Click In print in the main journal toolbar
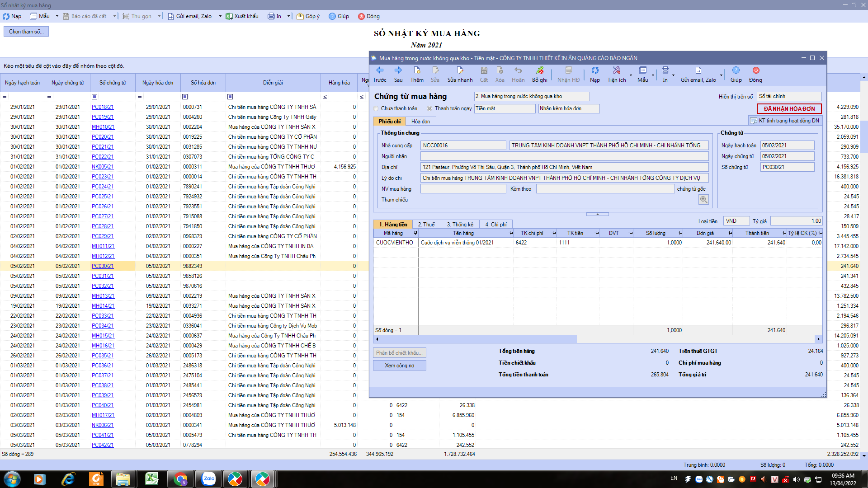 [274, 16]
